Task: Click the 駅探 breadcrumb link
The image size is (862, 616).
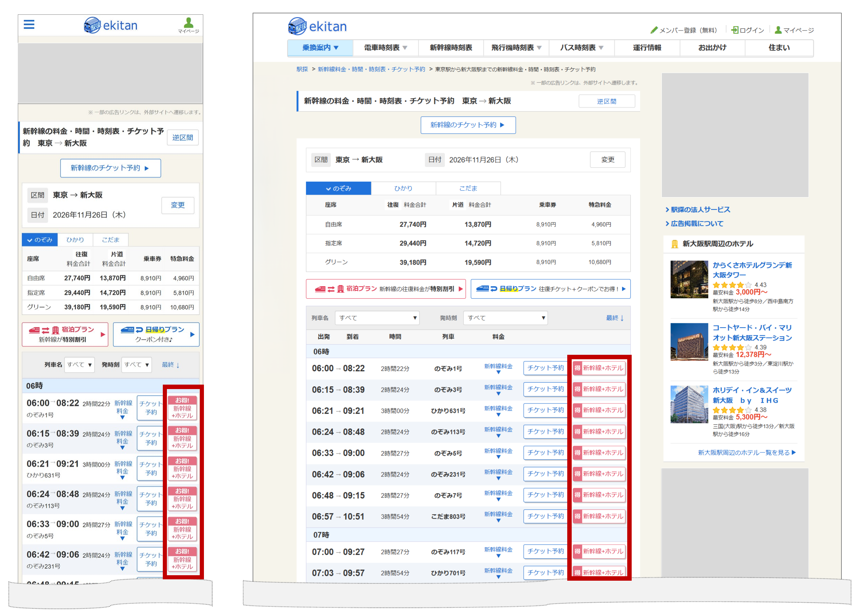Action: [x=302, y=69]
